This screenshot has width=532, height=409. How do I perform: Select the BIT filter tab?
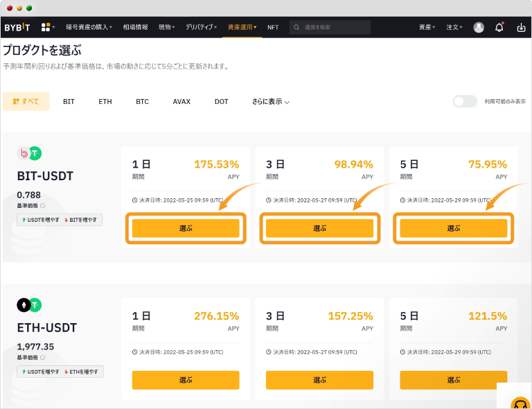pyautogui.click(x=69, y=101)
